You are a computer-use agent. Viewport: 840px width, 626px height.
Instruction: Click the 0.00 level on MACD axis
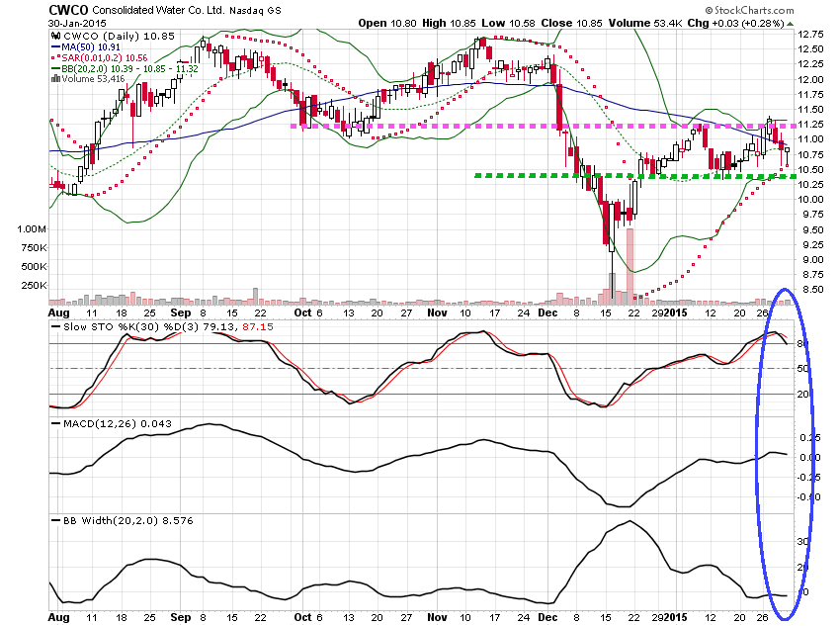coord(810,457)
